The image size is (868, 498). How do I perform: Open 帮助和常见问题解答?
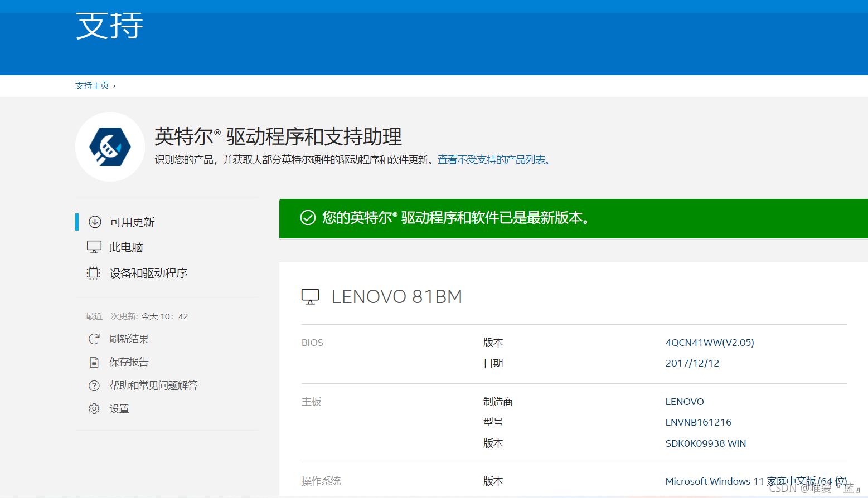(153, 385)
